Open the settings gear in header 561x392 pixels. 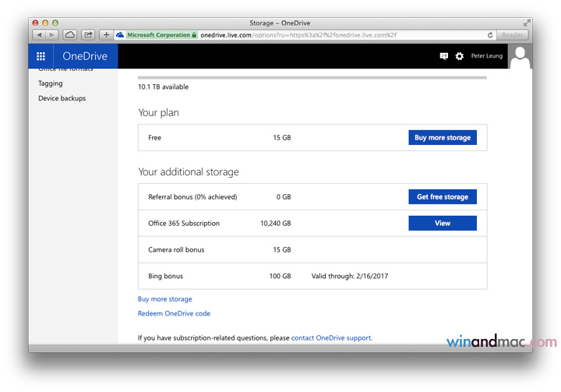[x=459, y=56]
